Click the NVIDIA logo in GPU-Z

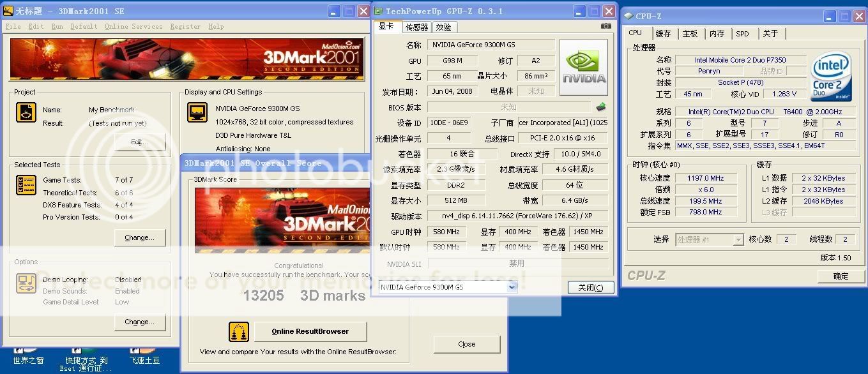click(x=584, y=68)
